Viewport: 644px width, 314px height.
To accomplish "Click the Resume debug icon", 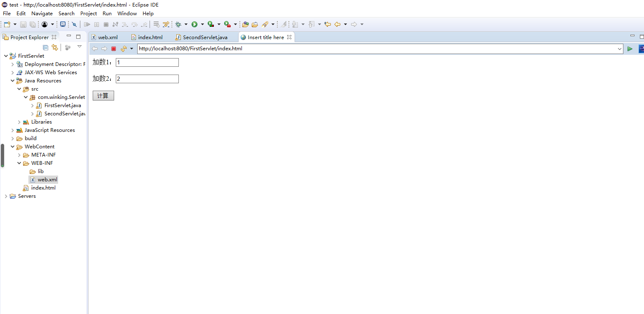I will [x=87, y=24].
